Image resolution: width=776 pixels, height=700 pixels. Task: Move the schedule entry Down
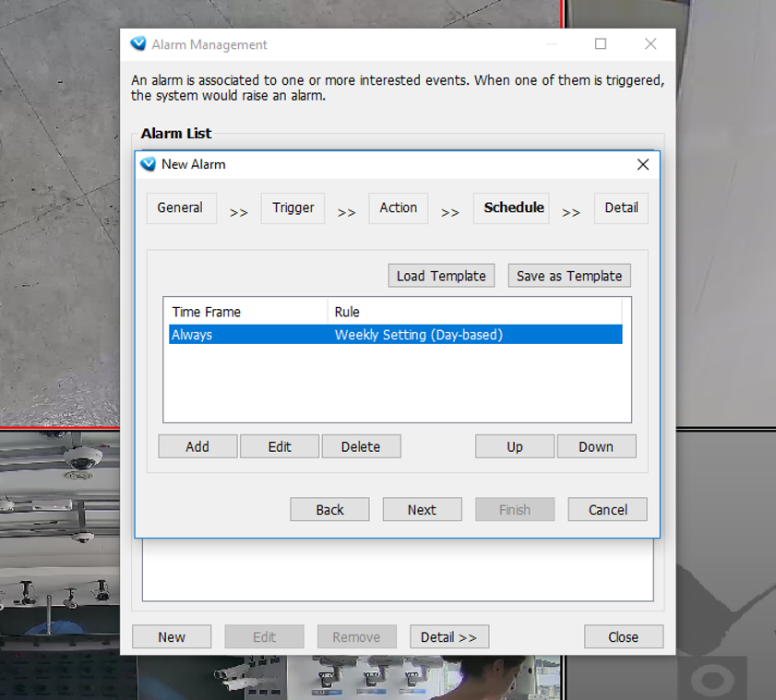[x=596, y=446]
